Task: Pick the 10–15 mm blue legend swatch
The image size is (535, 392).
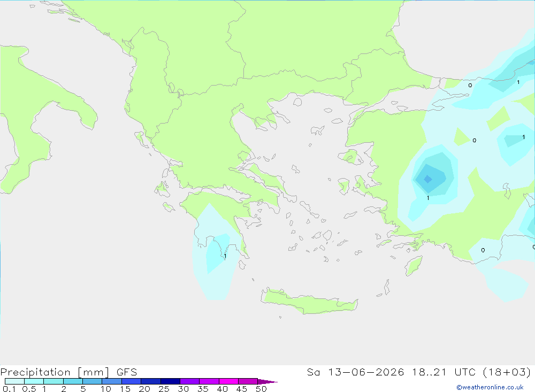Action: pos(112,381)
